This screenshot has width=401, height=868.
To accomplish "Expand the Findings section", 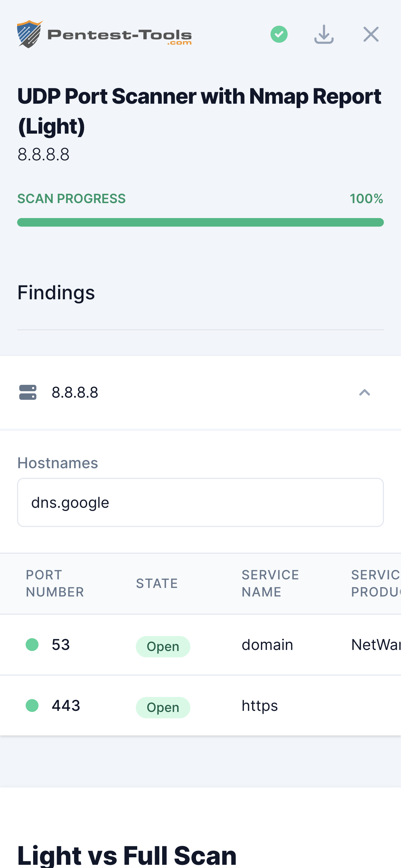I will (56, 292).
